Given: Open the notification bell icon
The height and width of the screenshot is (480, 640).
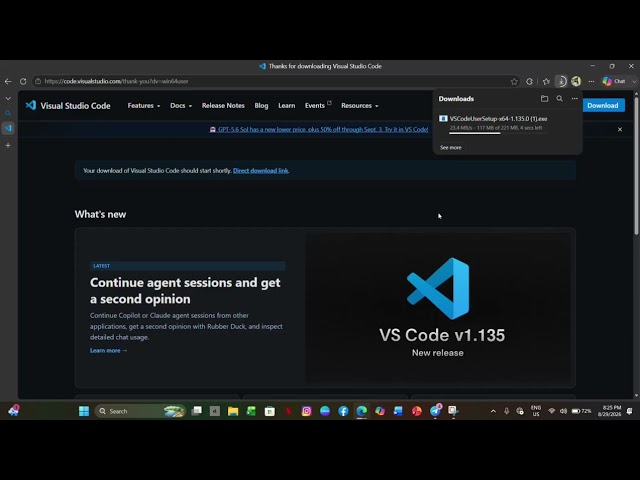Looking at the screenshot, I should click(630, 411).
